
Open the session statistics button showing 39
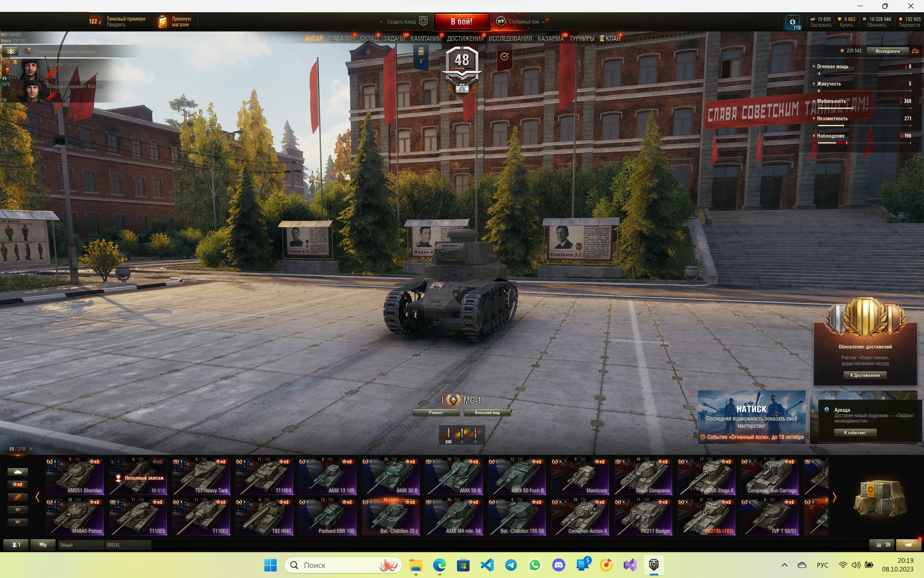point(881,545)
